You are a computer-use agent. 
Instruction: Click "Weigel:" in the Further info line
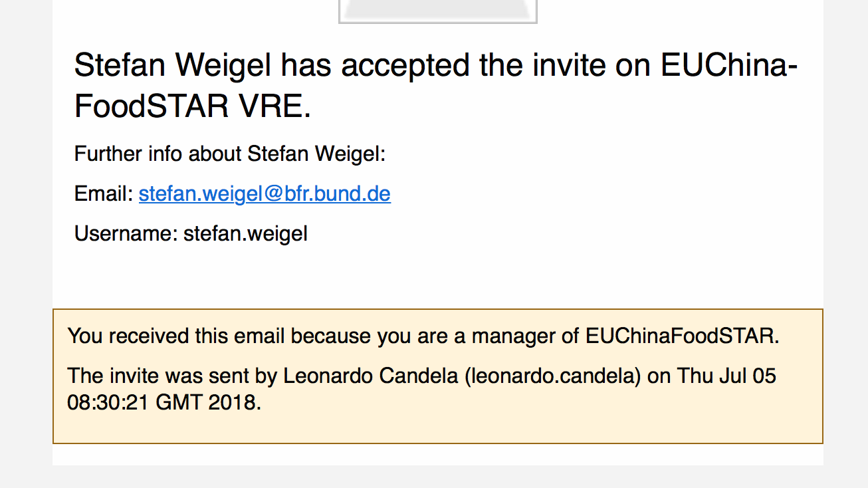click(x=350, y=154)
